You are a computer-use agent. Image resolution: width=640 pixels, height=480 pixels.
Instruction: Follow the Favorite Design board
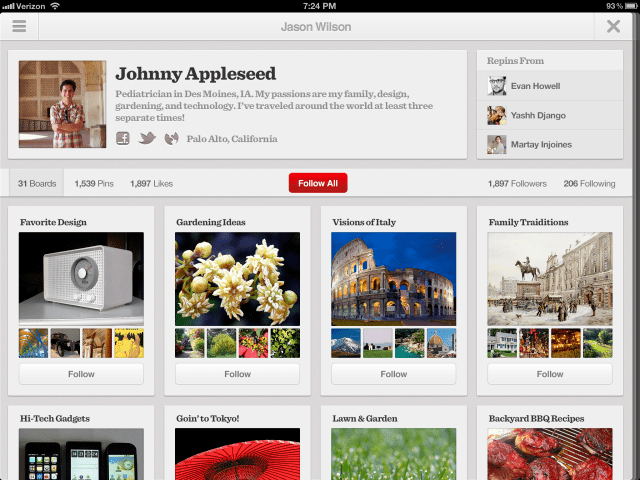(x=81, y=374)
